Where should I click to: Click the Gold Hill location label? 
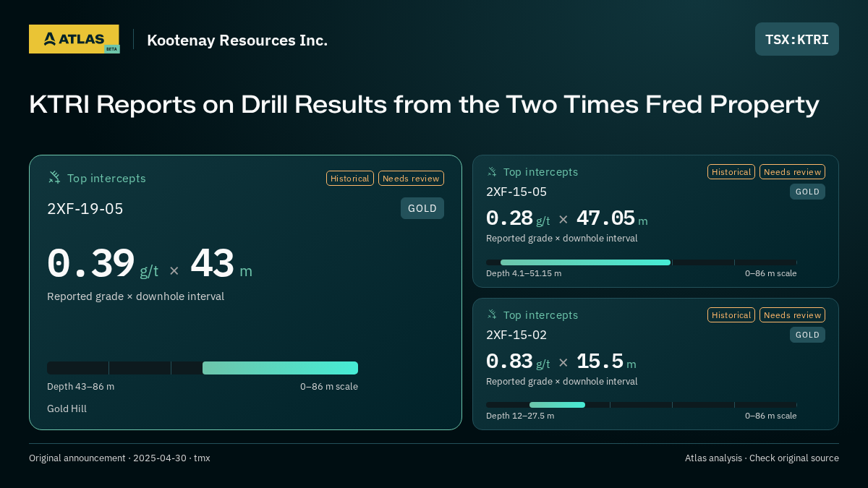tap(67, 409)
